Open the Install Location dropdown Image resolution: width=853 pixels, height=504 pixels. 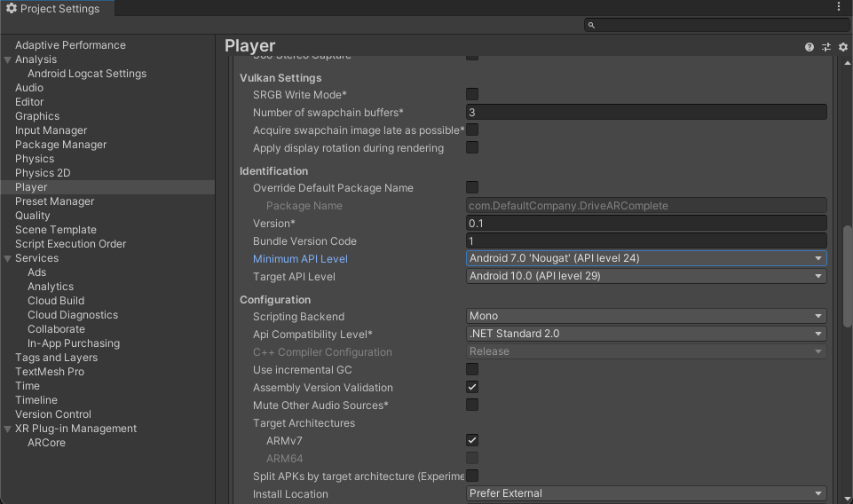click(x=646, y=493)
